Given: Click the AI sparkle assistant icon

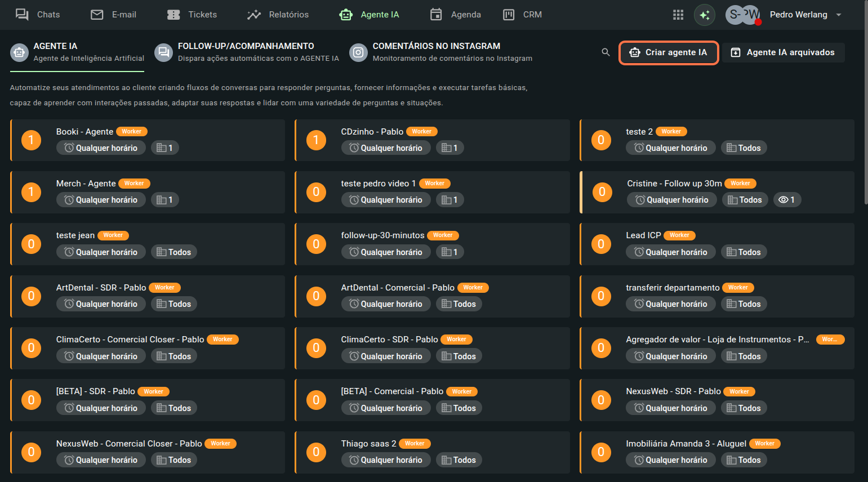Looking at the screenshot, I should (x=704, y=15).
